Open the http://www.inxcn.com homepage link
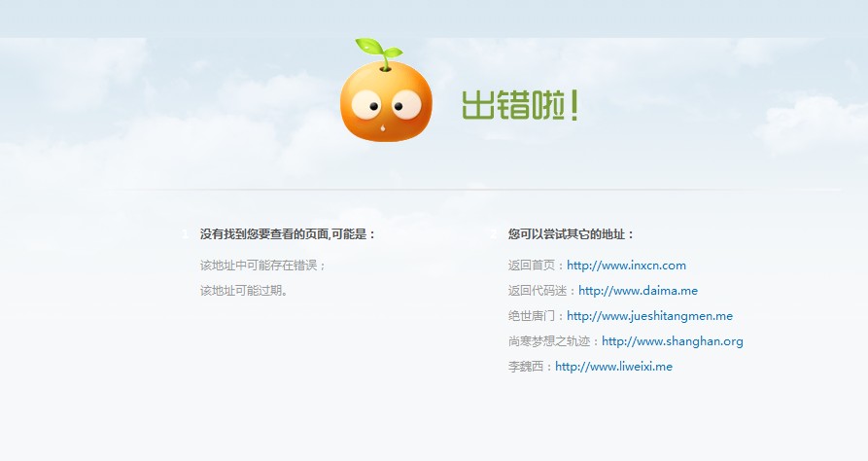 pos(626,266)
